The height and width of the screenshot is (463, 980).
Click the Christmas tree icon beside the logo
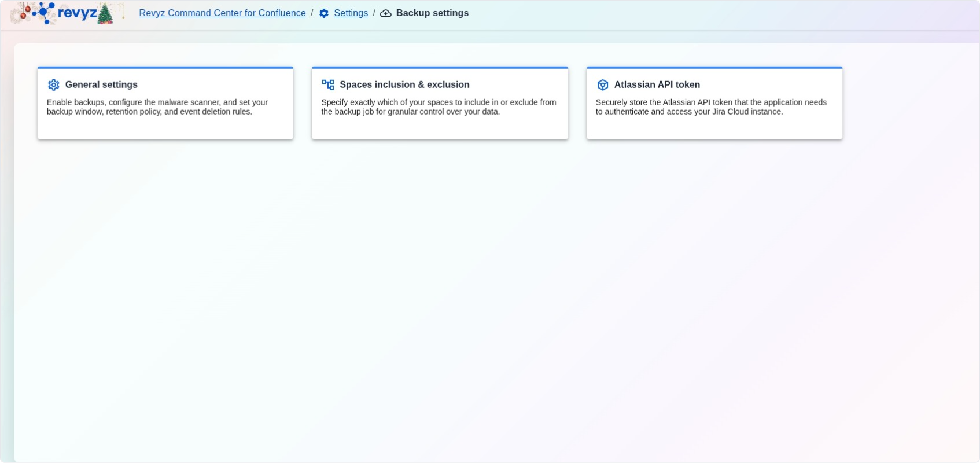105,14
